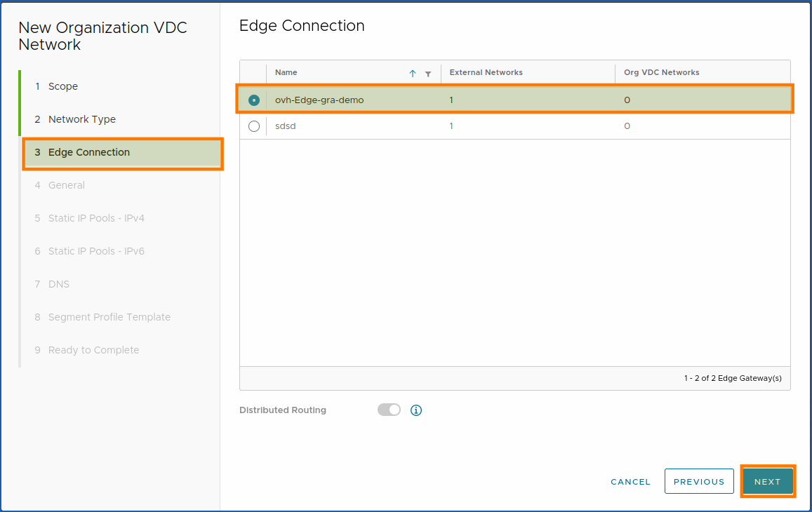The image size is (812, 512).
Task: Go back to the Scope step
Action: click(x=63, y=86)
